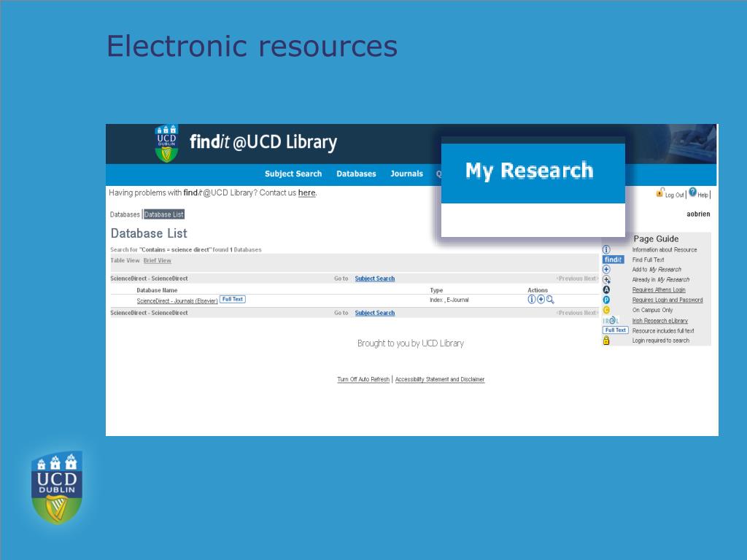
Task: Click the 'Database Name' column header
Action: 157,290
